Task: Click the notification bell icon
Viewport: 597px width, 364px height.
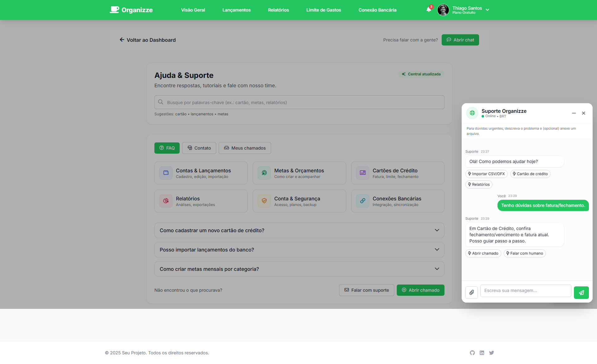Action: 429,10
